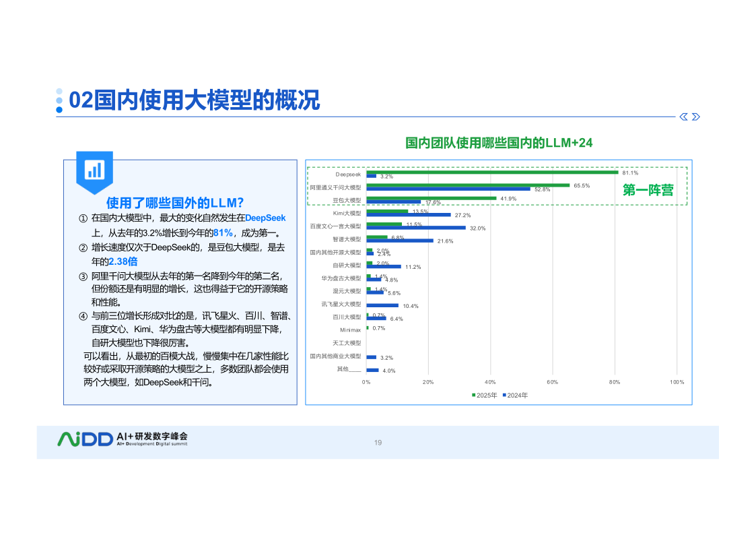Viewport: 756px width, 535px height.
Task: Click the Kimi大模型 axis label
Action: click(x=347, y=213)
